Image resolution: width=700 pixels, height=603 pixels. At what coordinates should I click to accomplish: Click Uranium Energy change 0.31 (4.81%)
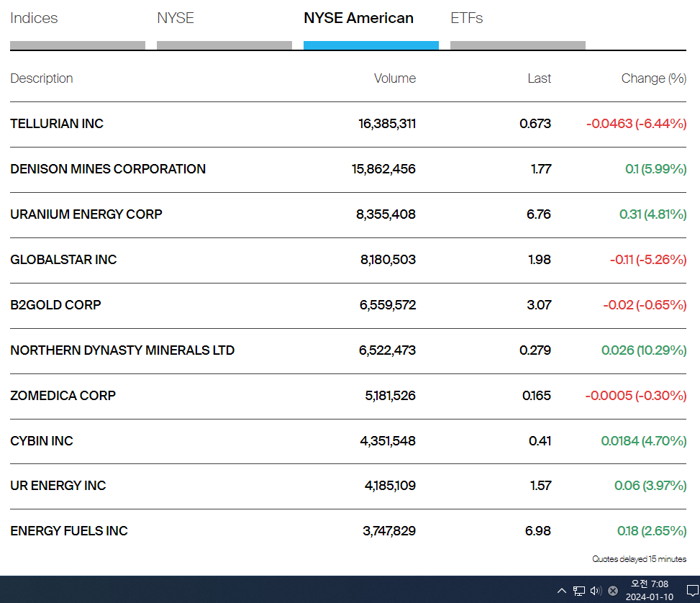click(x=653, y=214)
